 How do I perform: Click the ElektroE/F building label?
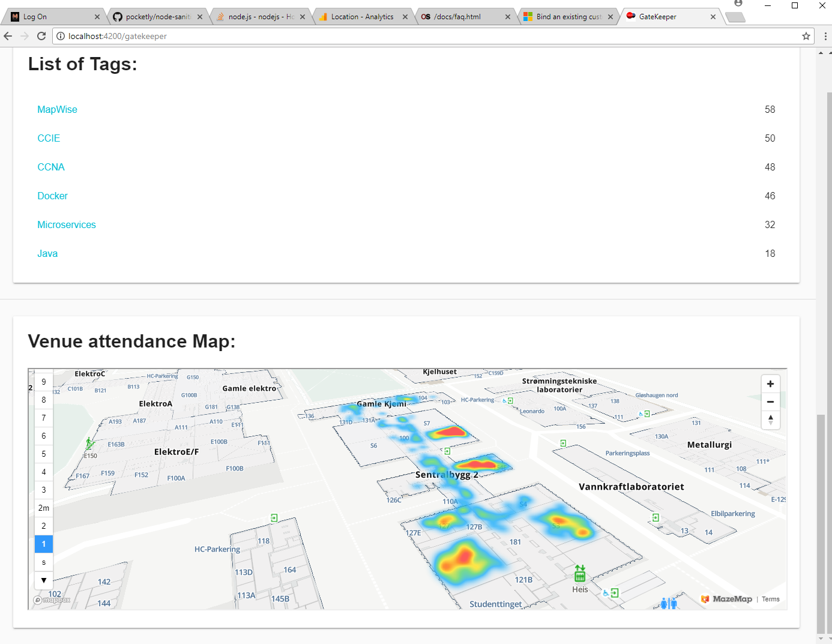(x=176, y=451)
